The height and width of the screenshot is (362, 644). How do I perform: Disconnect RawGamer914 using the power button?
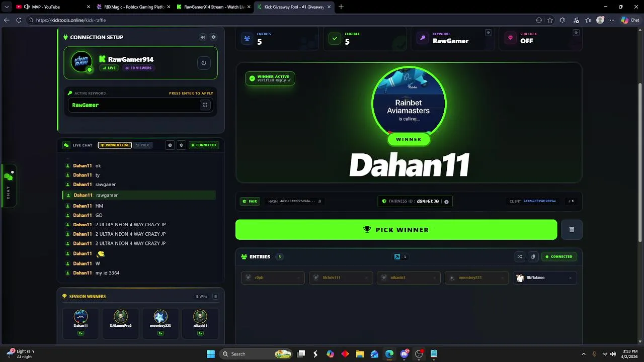point(204,63)
